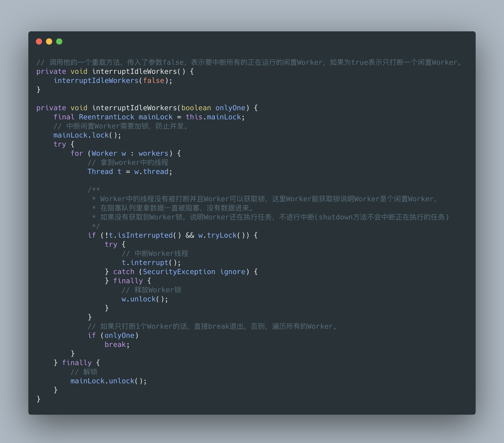Click the 'private void interruptIdleWorkers() {' line
The width and height of the screenshot is (504, 443).
pyautogui.click(x=115, y=72)
